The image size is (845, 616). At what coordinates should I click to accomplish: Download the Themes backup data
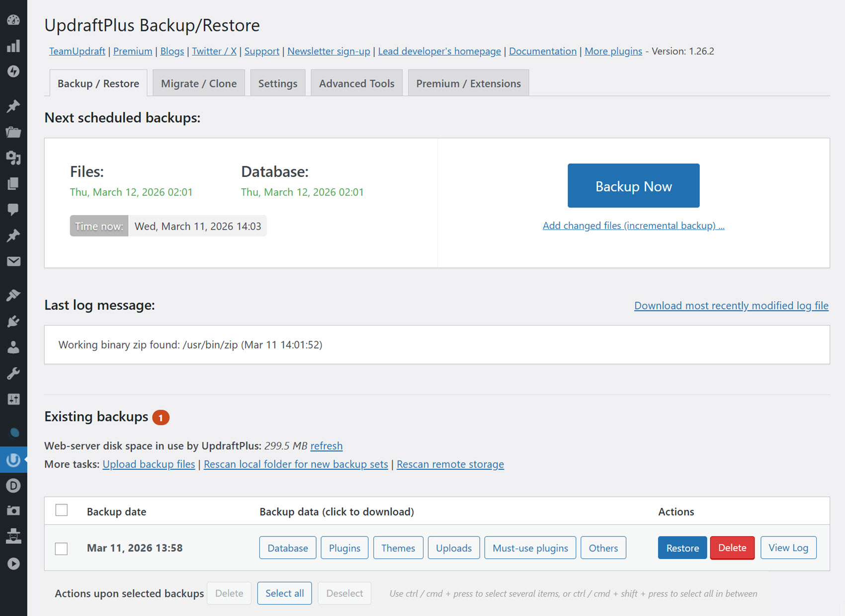[398, 548]
